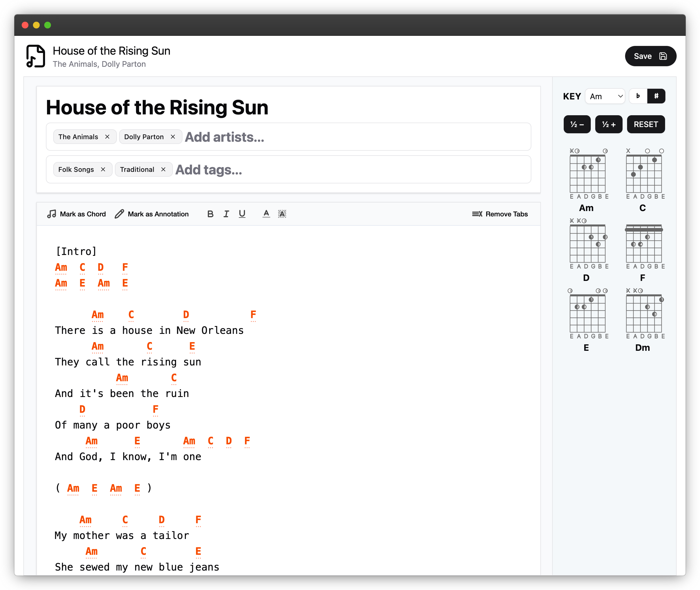
Task: Open the text highlight color tool
Action: (x=282, y=214)
